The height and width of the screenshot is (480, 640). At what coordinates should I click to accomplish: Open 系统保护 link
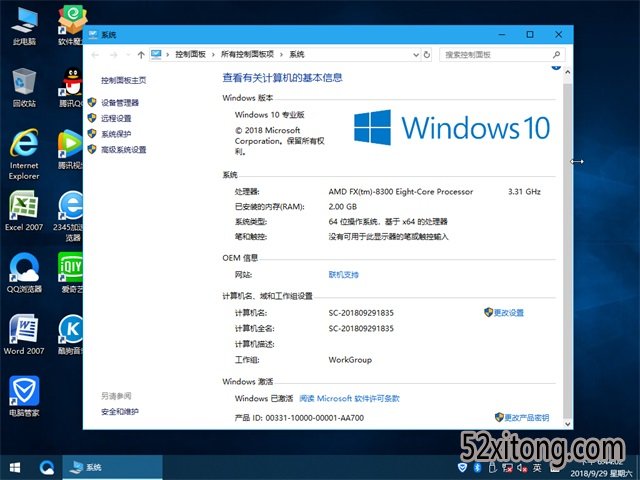pyautogui.click(x=116, y=134)
